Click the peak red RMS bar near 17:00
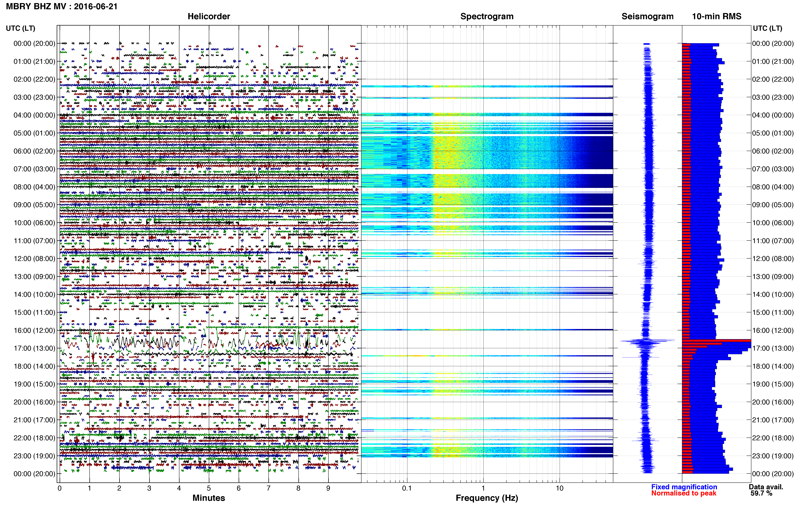The height and width of the screenshot is (508, 812). point(716,340)
